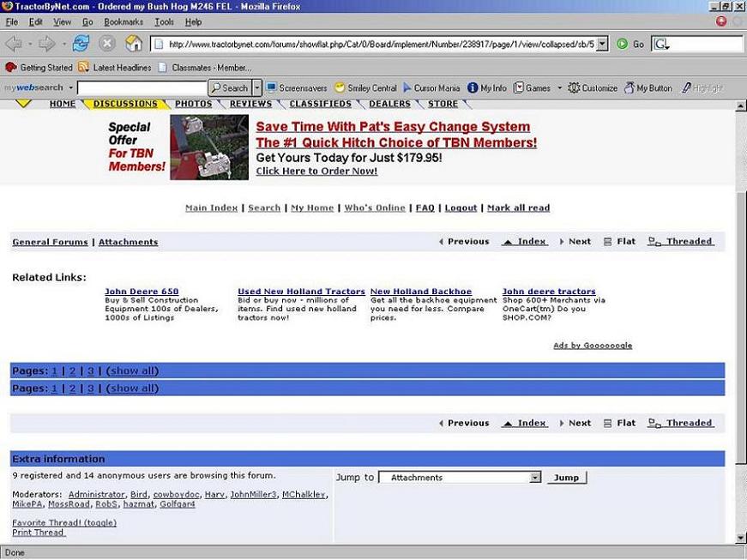747x560 pixels.
Task: Click the Screensavers toolbar button
Action: 297,87
